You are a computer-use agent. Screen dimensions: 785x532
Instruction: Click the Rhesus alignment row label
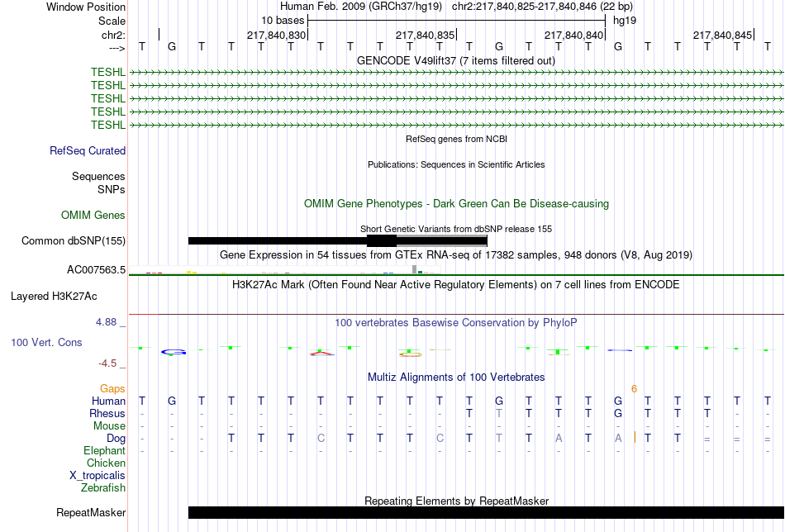pyautogui.click(x=107, y=413)
